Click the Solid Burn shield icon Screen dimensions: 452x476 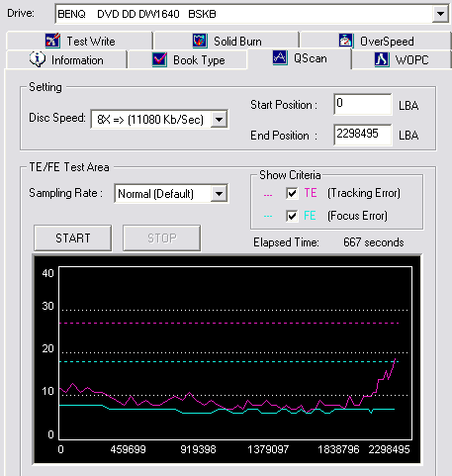coord(200,41)
